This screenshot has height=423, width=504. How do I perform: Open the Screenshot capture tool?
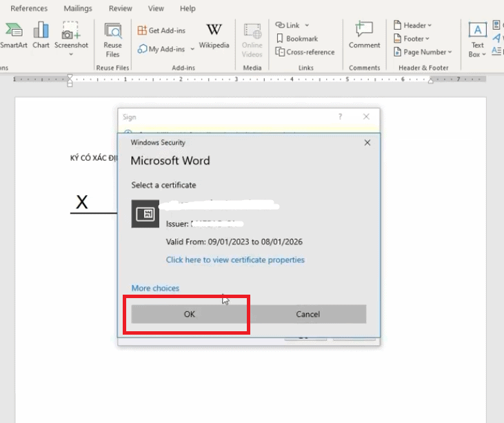point(71,35)
